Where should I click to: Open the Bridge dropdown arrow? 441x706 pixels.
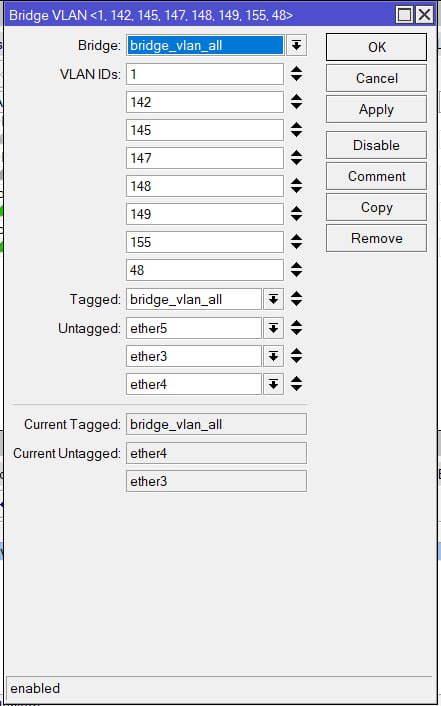[296, 45]
